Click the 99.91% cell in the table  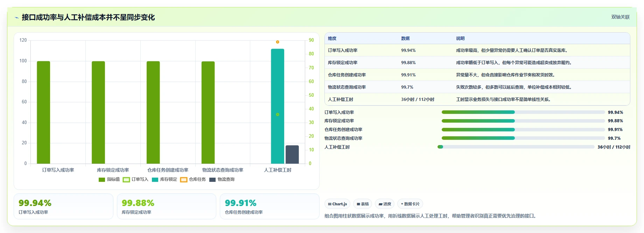[408, 75]
